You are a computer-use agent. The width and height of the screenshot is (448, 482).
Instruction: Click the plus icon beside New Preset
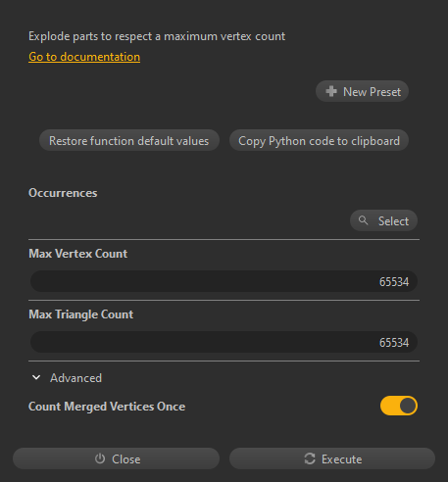pyautogui.click(x=331, y=91)
